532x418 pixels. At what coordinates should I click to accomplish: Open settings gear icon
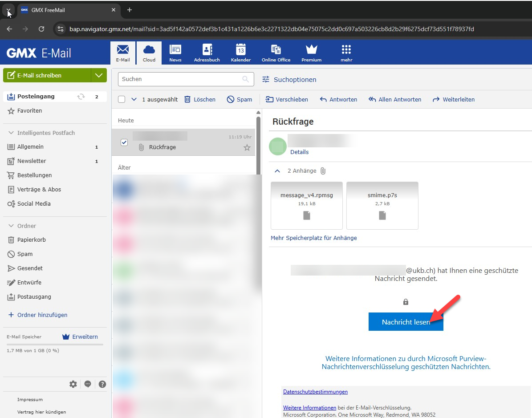point(73,384)
